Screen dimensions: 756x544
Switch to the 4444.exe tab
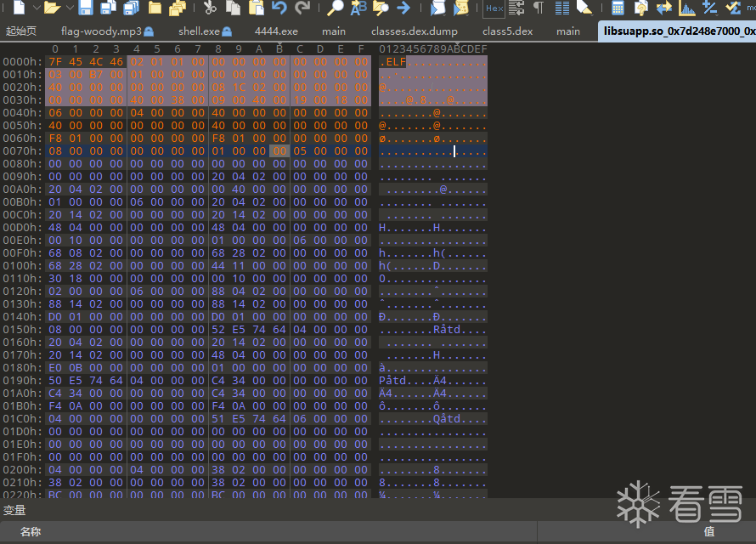[276, 31]
